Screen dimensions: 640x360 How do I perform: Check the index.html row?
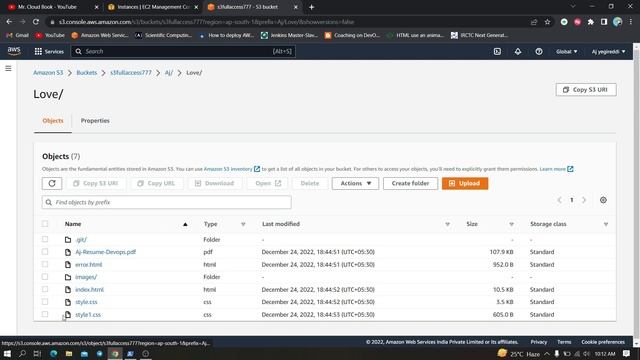tap(45, 289)
